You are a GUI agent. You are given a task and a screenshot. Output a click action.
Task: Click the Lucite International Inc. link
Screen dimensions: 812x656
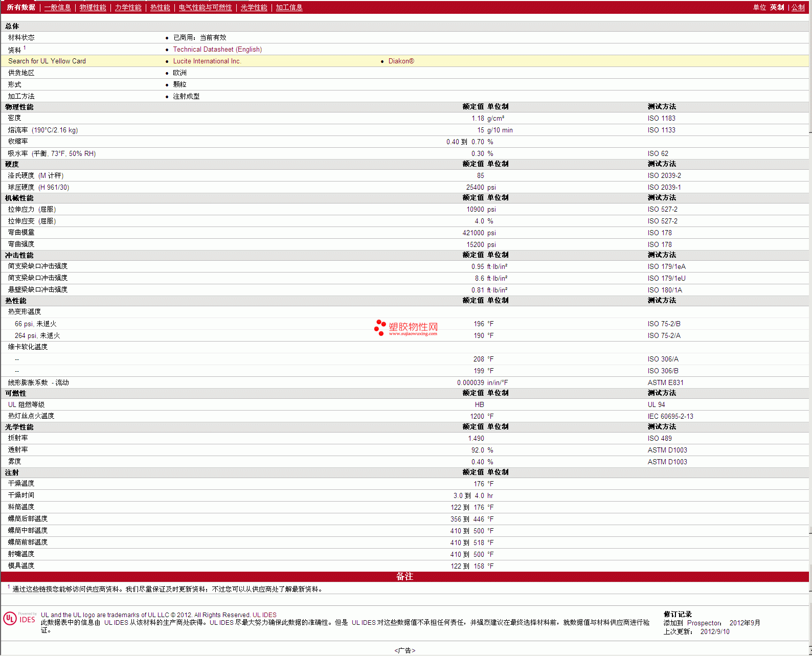tap(207, 61)
